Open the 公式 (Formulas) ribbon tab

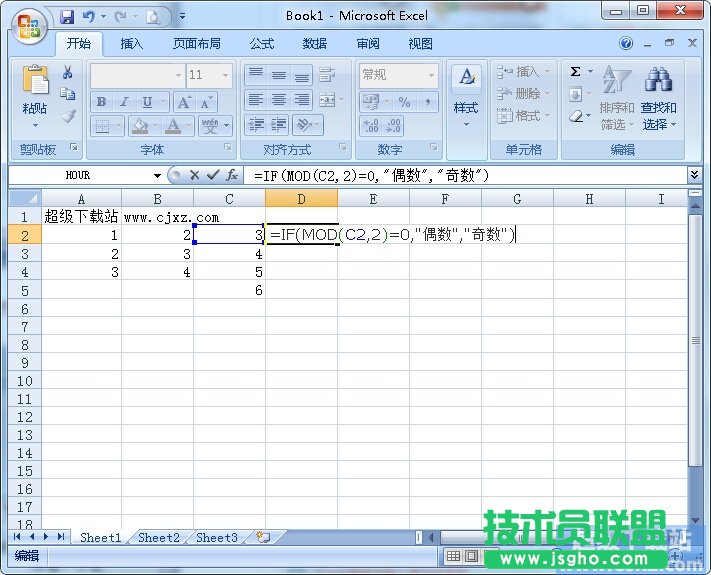[x=262, y=44]
